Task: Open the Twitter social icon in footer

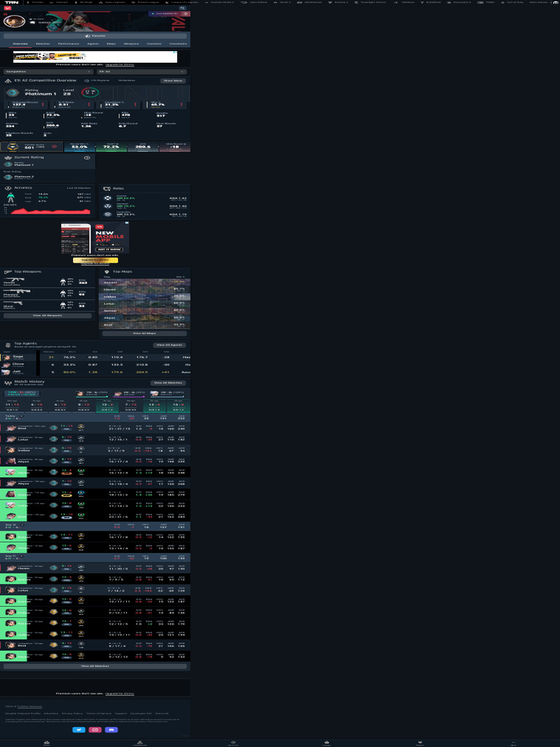Action: [x=79, y=729]
